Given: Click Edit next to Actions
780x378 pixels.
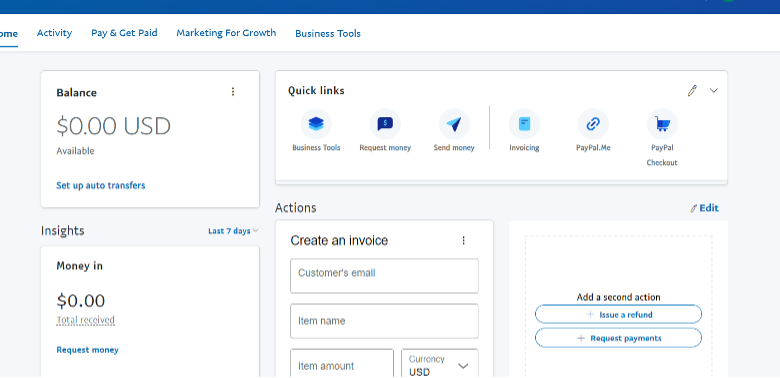Looking at the screenshot, I should click(704, 208).
